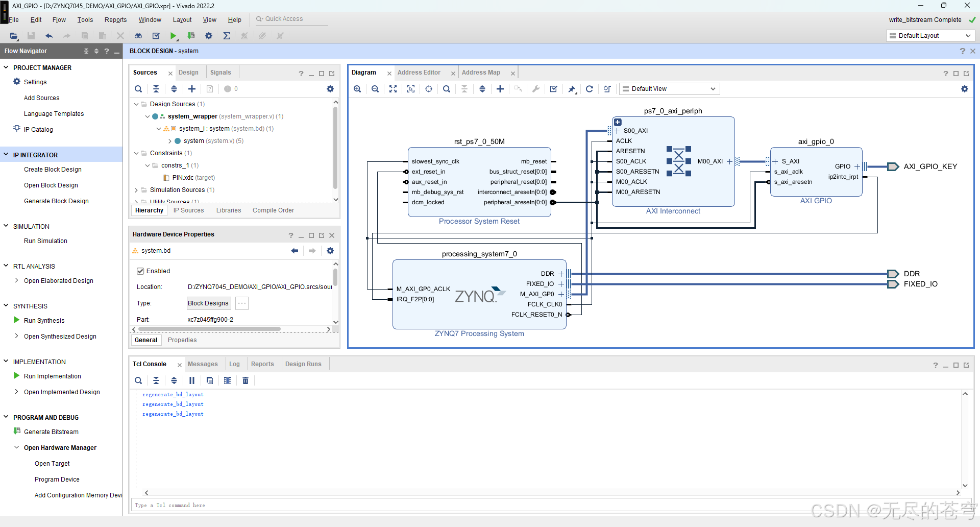The height and width of the screenshot is (527, 980).
Task: Click Generate Block Design
Action: coord(56,201)
